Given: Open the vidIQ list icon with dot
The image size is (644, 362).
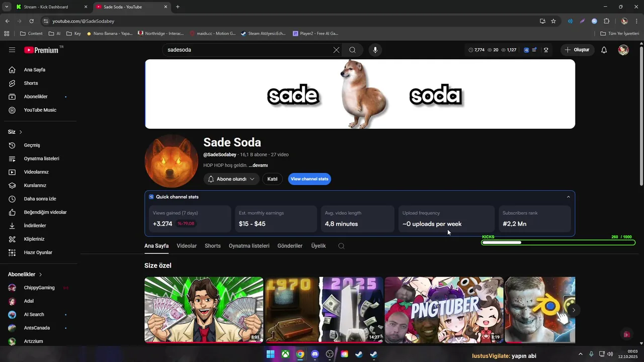Looking at the screenshot, I should coord(534,50).
